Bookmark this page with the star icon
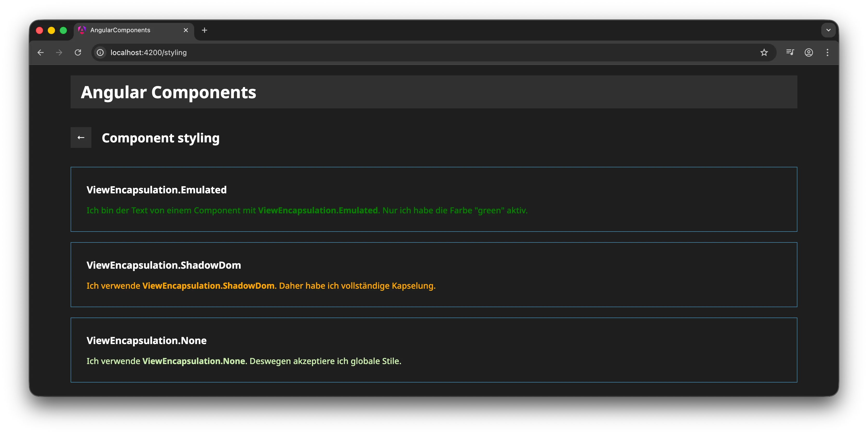This screenshot has width=868, height=435. pos(764,52)
